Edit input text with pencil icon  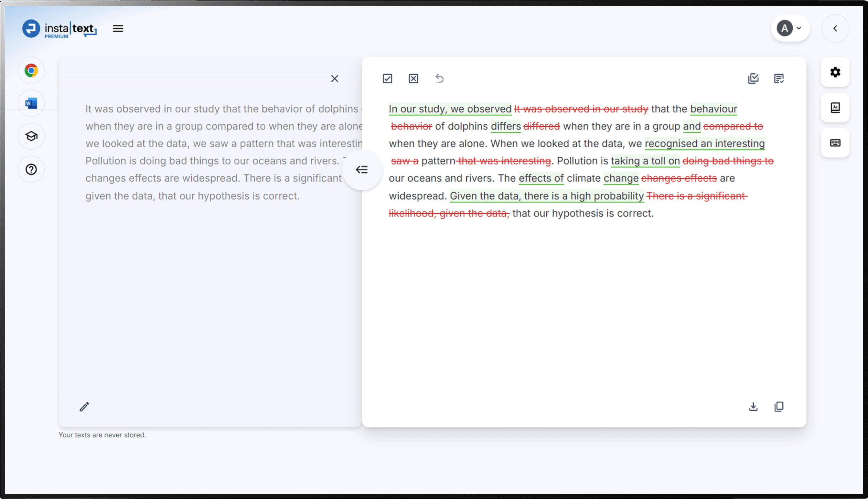click(84, 407)
